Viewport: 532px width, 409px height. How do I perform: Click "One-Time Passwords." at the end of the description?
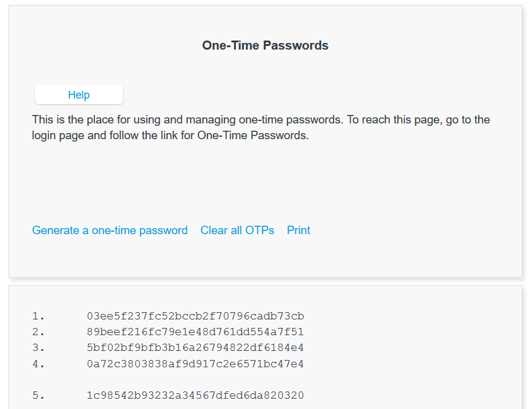[253, 136]
